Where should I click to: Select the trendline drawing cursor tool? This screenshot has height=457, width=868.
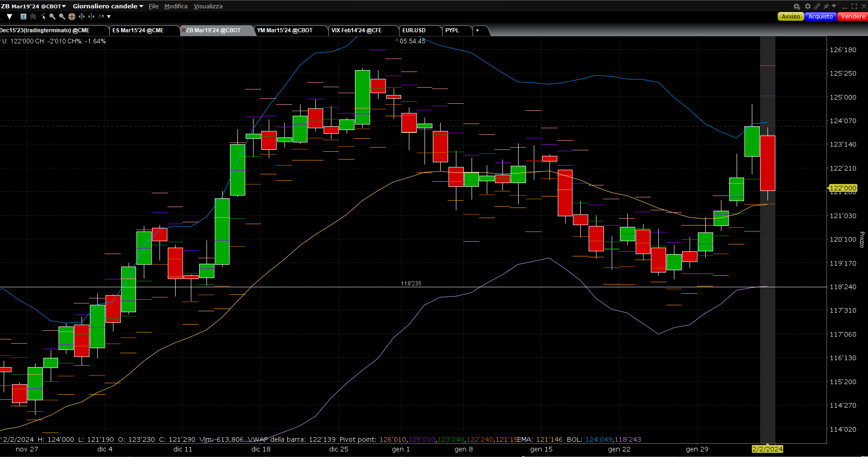[x=43, y=17]
